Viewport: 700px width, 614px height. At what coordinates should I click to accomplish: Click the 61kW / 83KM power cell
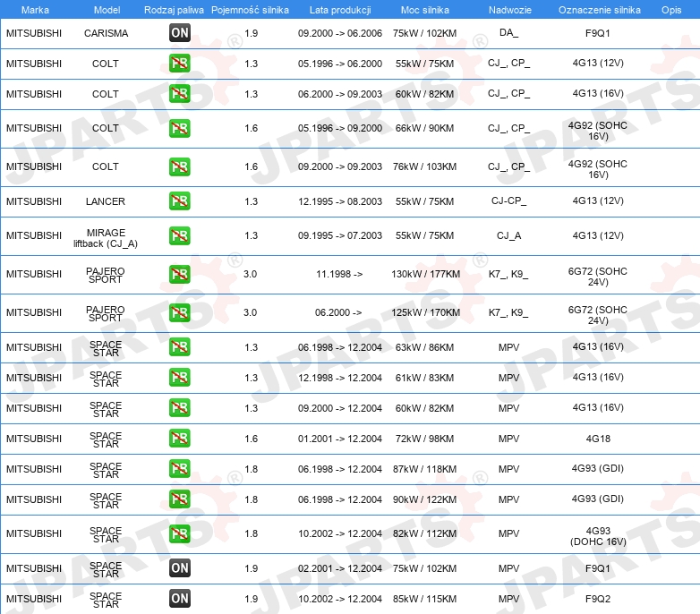click(424, 378)
